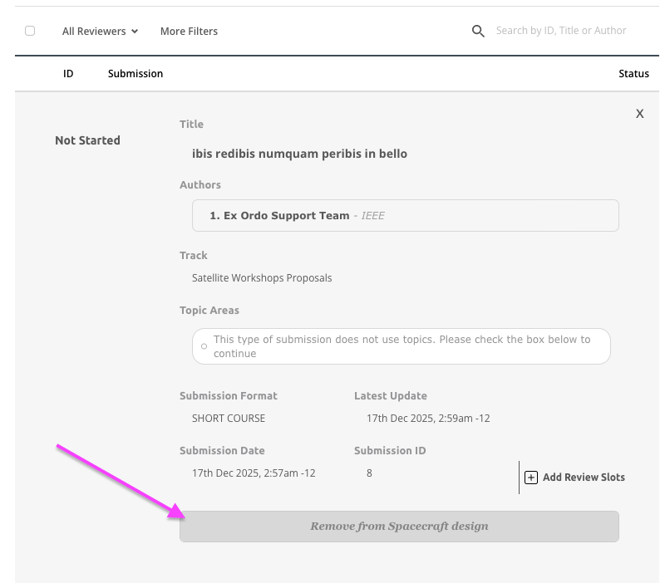Viewport: 670px width, 583px height.
Task: Click the submission title 'ibis redibis numquam peribis in bello'
Action: click(x=299, y=154)
